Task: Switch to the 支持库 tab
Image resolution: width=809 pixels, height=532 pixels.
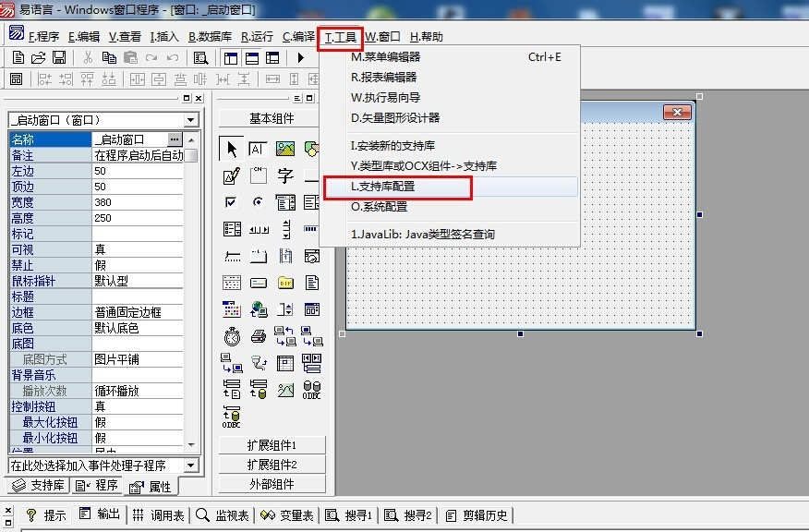Action: 38,486
